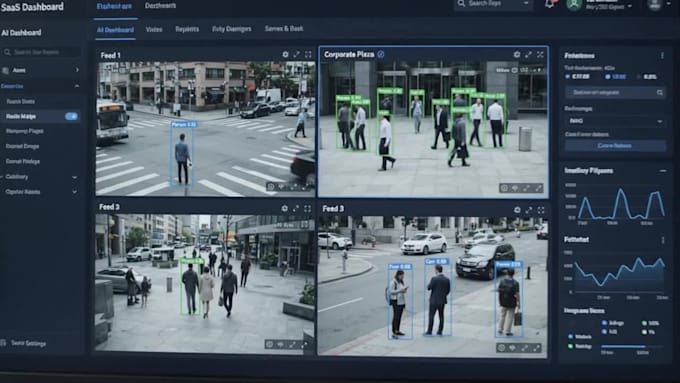Focus the sidebar search field
This screenshot has height=383, width=680.
(x=41, y=52)
